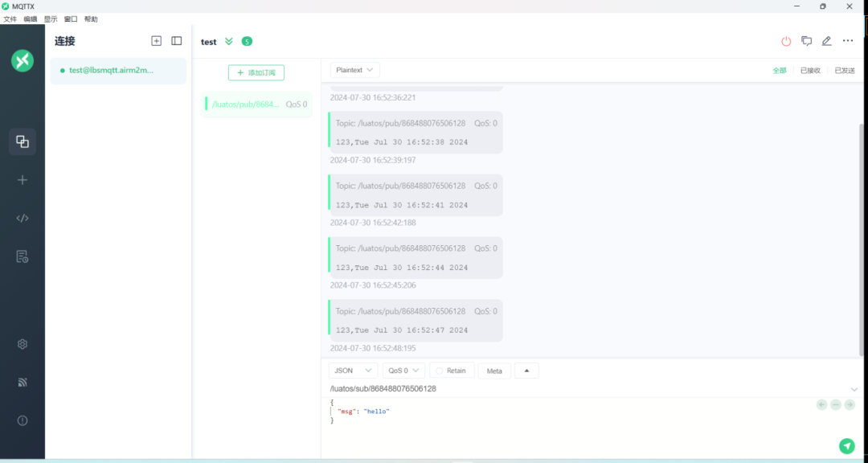Click the message list vertical scrollbar
Screen dimensions: 868x463
(x=862, y=238)
